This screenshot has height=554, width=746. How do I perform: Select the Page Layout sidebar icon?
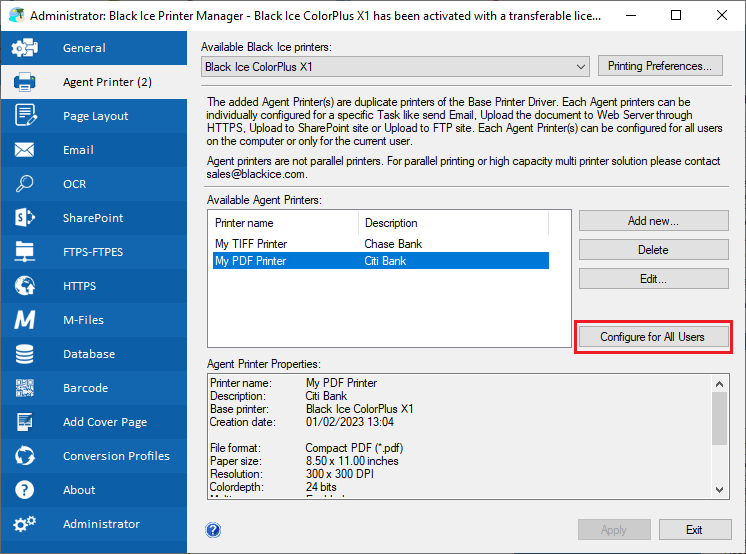pos(25,116)
